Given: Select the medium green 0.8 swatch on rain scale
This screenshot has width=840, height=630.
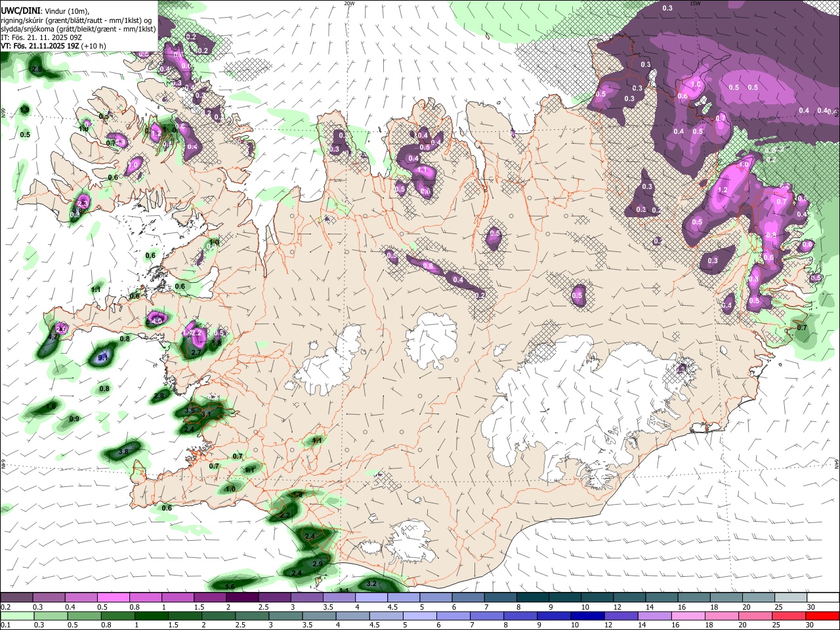Looking at the screenshot, I should pyautogui.click(x=118, y=616).
